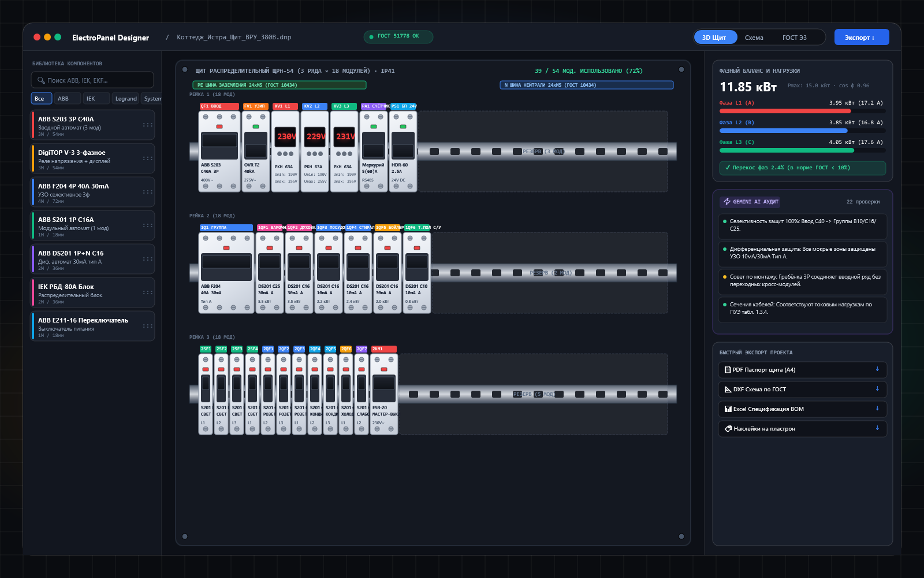The width and height of the screenshot is (924, 578).
Task: Filter library by IEK
Action: (96, 98)
